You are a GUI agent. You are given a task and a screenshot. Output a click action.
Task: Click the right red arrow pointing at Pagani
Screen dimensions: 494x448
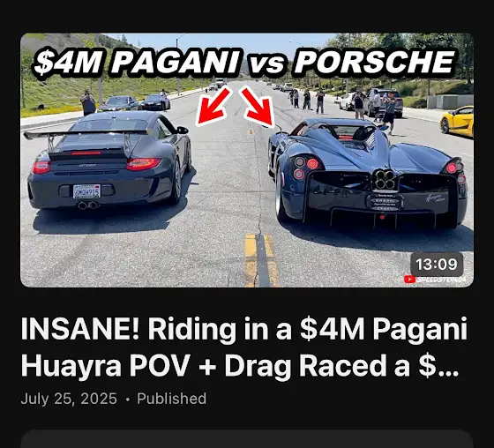tap(257, 107)
